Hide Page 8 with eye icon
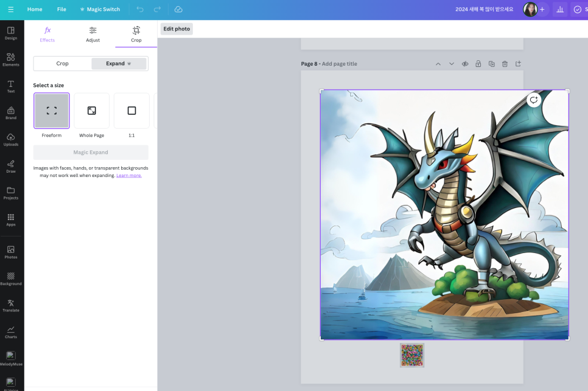The width and height of the screenshot is (588, 391). (x=465, y=64)
